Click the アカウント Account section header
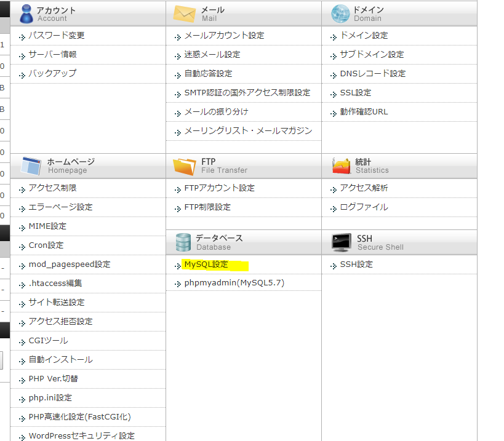Image resolution: width=504 pixels, height=441 pixels. (88, 14)
